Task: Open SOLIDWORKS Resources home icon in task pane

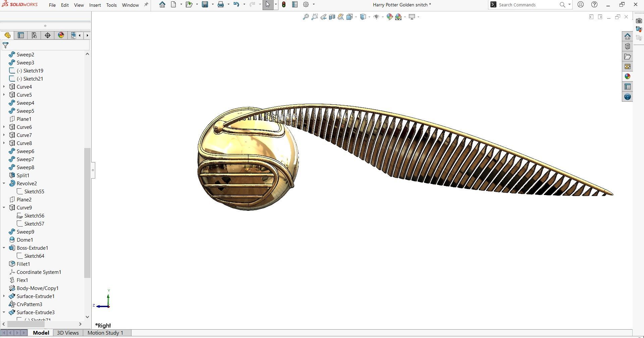Action: pyautogui.click(x=628, y=36)
